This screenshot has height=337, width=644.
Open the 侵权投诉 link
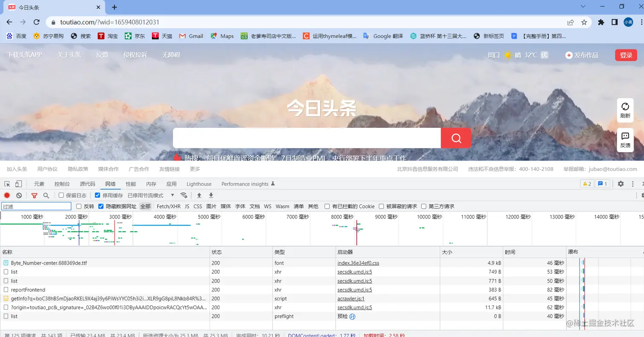135,55
